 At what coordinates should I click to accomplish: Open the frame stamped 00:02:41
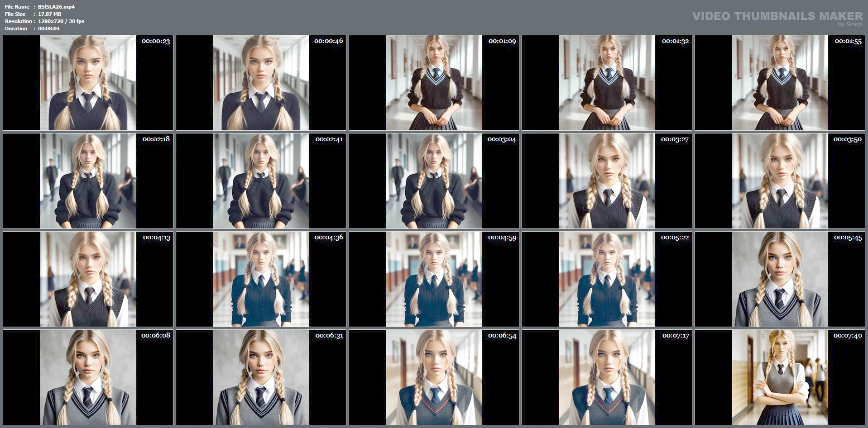coord(261,181)
